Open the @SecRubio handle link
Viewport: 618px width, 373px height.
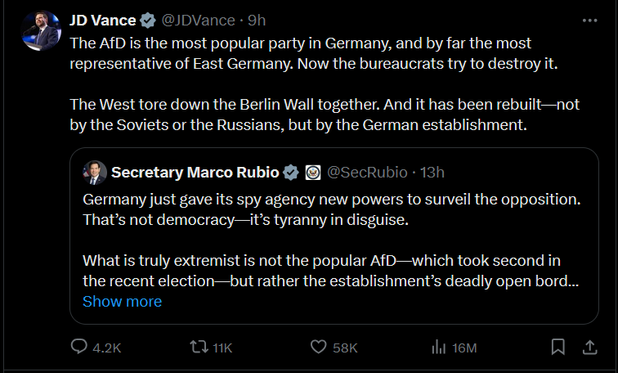[367, 173]
